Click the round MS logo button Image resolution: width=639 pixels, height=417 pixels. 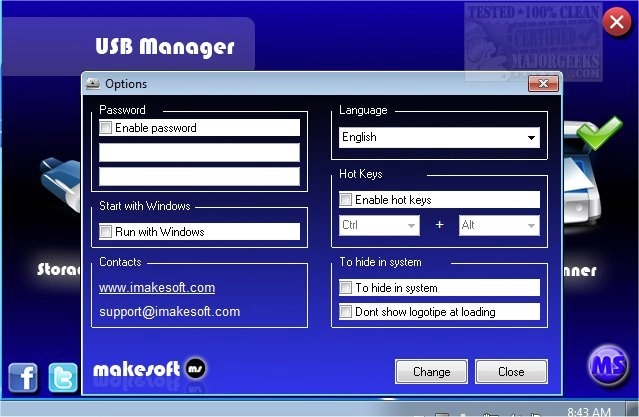608,365
